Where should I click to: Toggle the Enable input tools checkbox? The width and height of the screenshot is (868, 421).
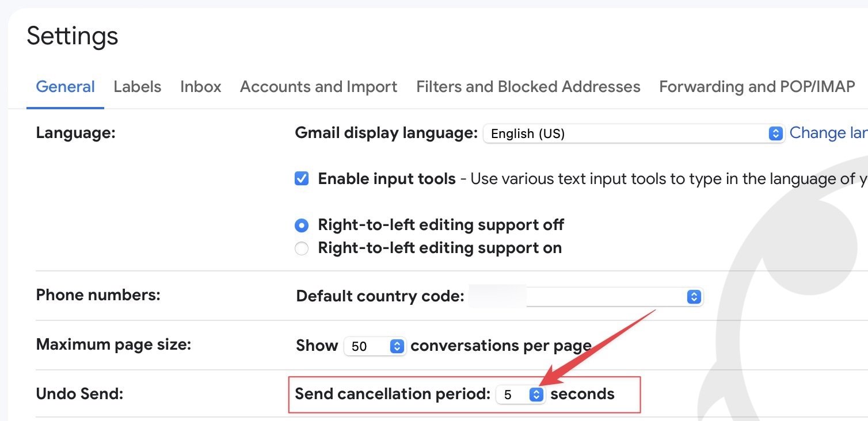pyautogui.click(x=302, y=179)
